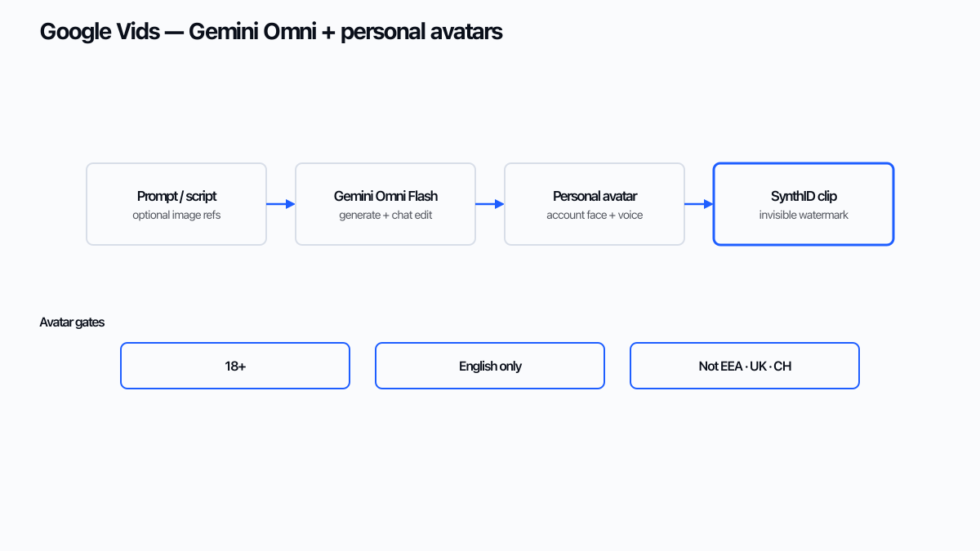Viewport: 980px width, 551px height.
Task: Select the 'generate + chat edit' caption
Action: 385,216
